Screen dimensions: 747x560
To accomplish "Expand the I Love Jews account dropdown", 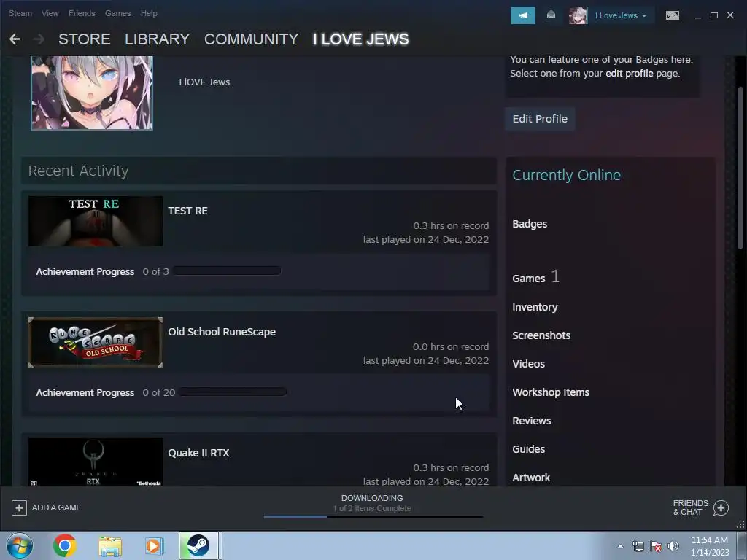I will coord(621,15).
